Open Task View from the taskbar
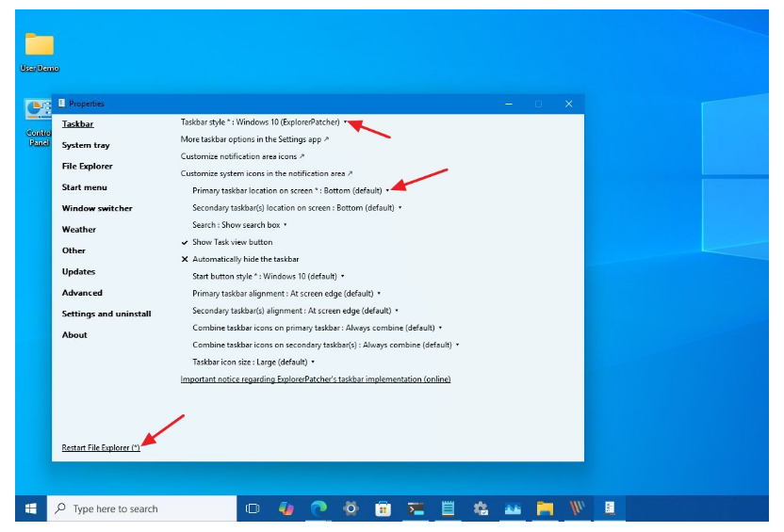The width and height of the screenshot is (784, 532). (x=253, y=508)
